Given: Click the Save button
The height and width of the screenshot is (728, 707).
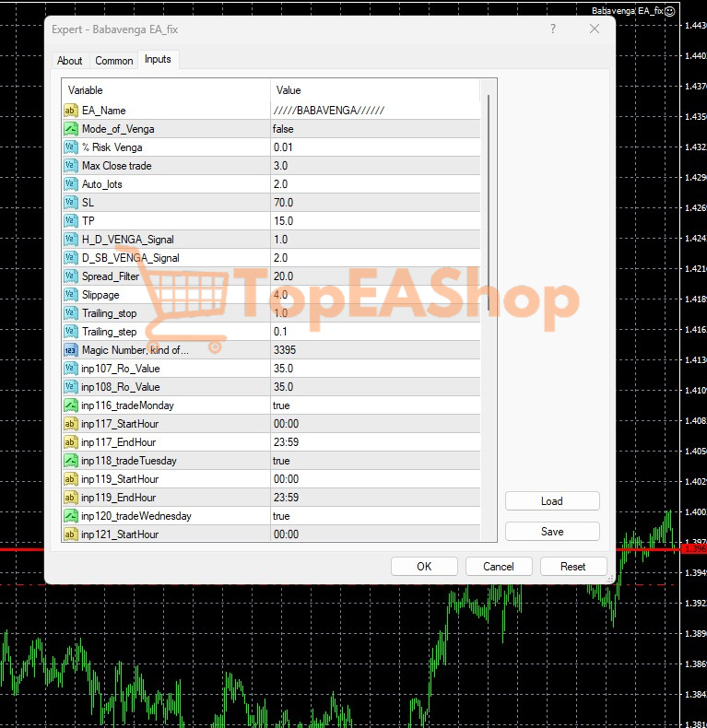Looking at the screenshot, I should pos(552,532).
